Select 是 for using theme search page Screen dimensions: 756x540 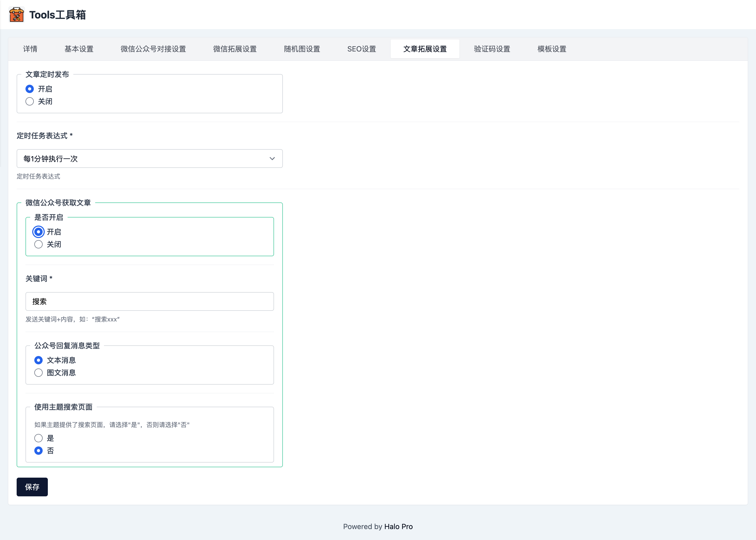point(38,438)
